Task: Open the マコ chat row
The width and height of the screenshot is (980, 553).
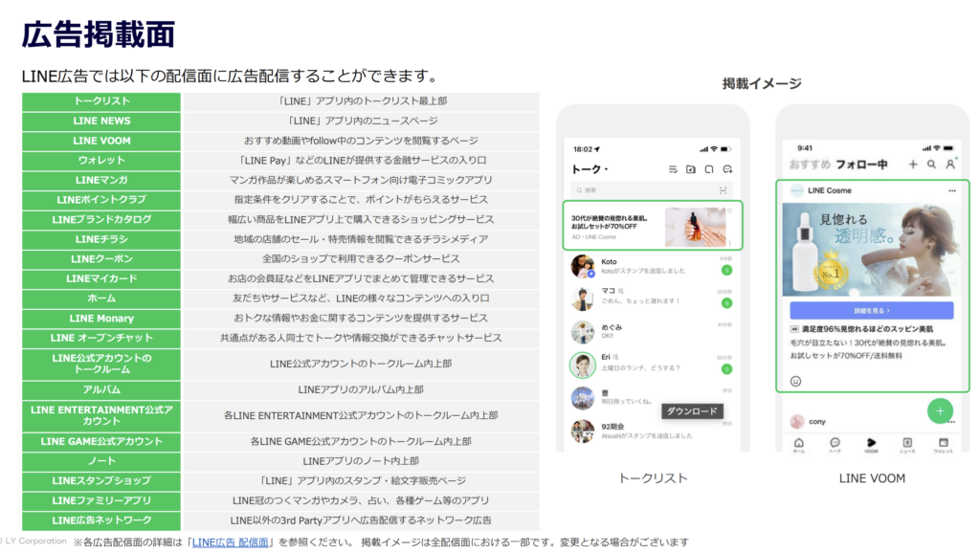Action: coord(651,299)
